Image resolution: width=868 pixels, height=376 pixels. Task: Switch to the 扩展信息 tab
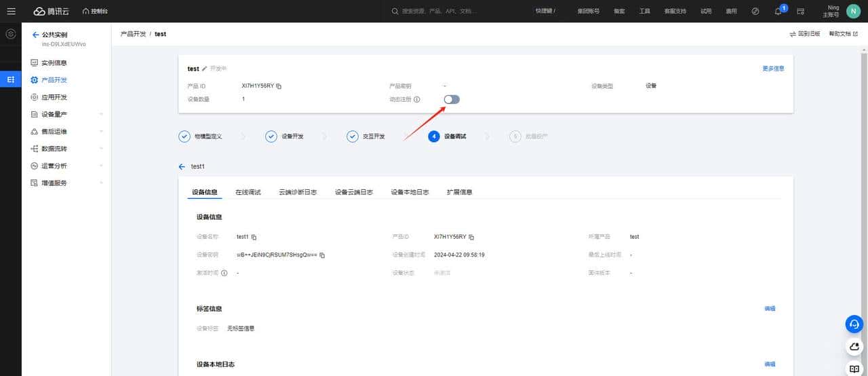(460, 192)
